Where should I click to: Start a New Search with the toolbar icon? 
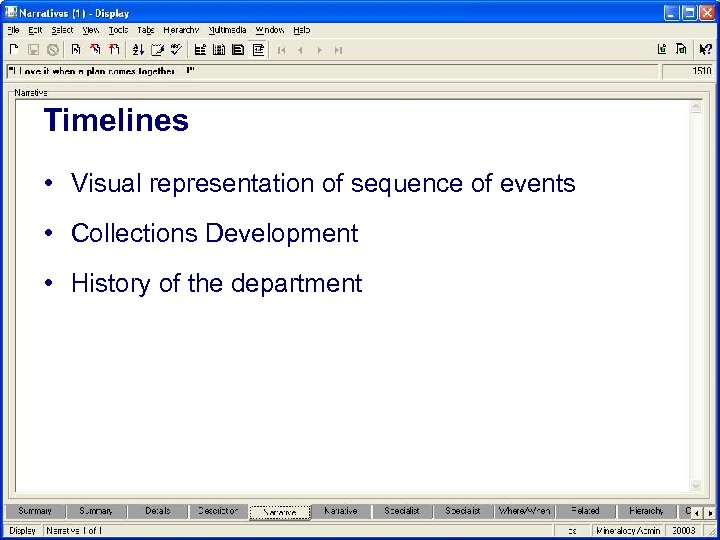coord(76,50)
